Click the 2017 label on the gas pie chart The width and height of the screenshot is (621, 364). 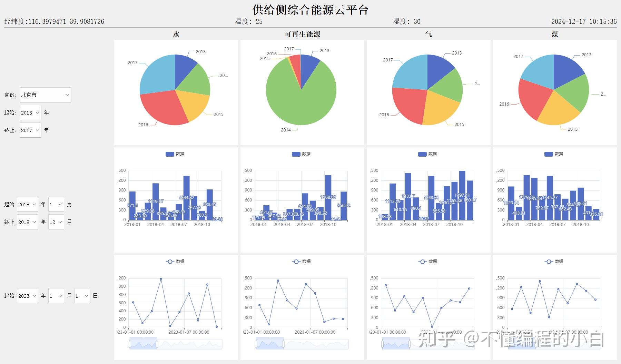pyautogui.click(x=388, y=59)
